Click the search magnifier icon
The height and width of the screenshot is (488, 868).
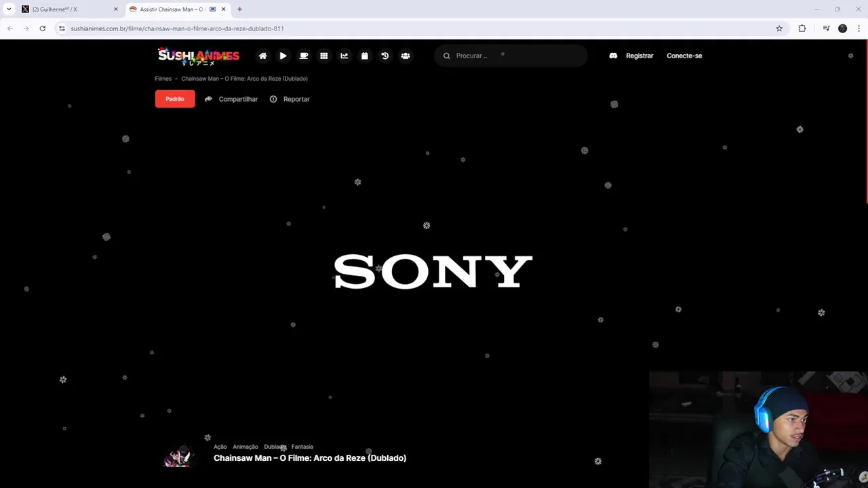coord(446,56)
